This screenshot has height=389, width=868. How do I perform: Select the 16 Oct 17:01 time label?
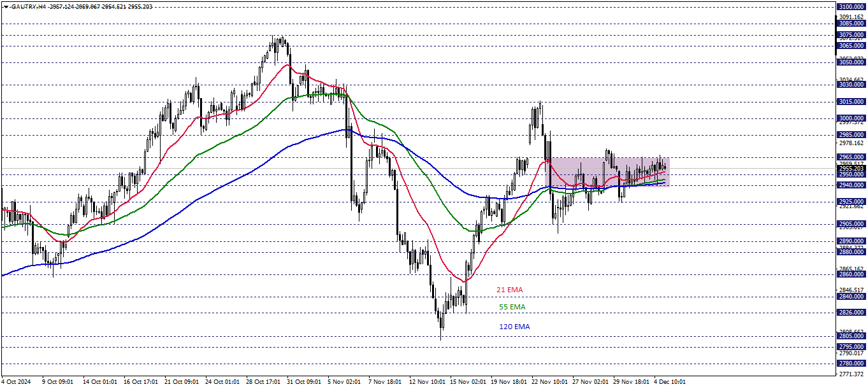point(141,382)
